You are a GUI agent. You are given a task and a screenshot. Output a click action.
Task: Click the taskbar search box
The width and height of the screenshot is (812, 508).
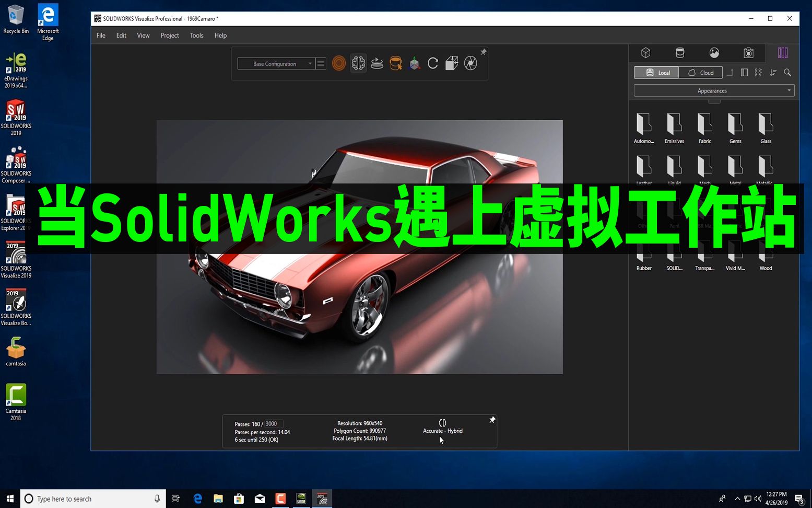click(93, 499)
